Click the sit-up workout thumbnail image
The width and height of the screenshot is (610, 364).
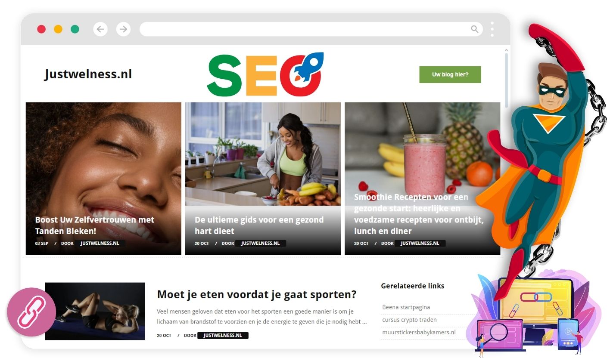[95, 311]
